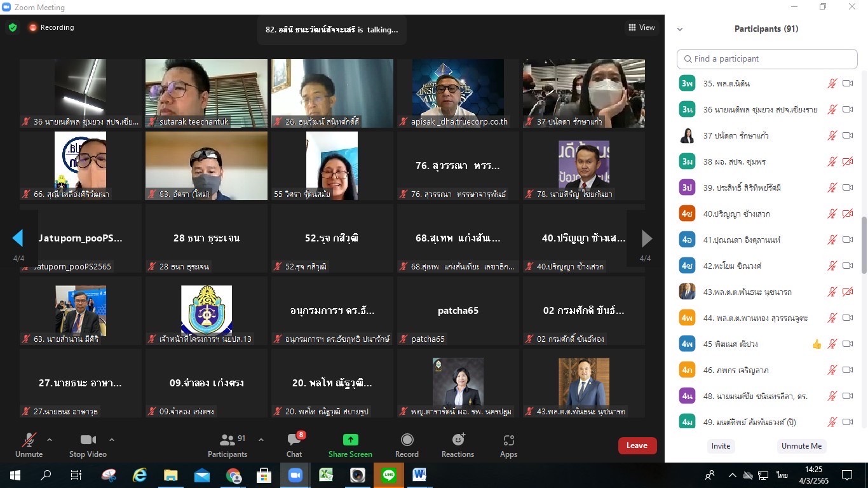This screenshot has width=868, height=488.
Task: Select participant 37 ปนัดดา รักษาแก้ว in list
Action: pyautogui.click(x=750, y=135)
